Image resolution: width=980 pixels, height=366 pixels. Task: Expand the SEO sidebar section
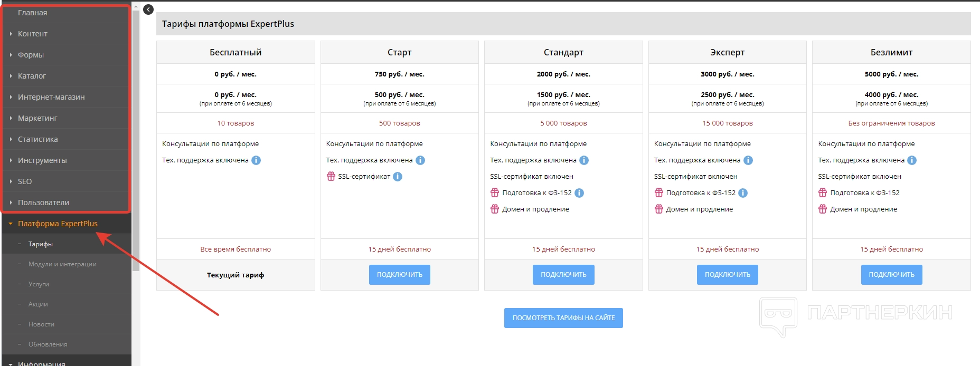point(25,181)
